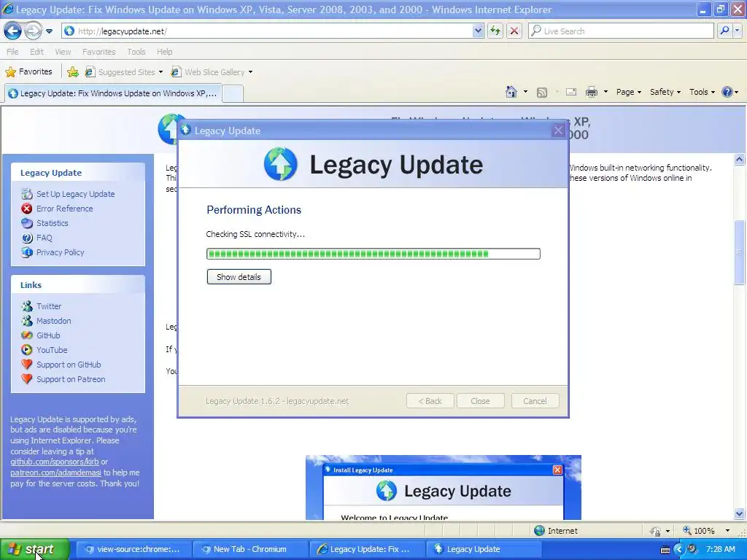Click the blue Help question icon
This screenshot has width=747, height=560.
[727, 92]
